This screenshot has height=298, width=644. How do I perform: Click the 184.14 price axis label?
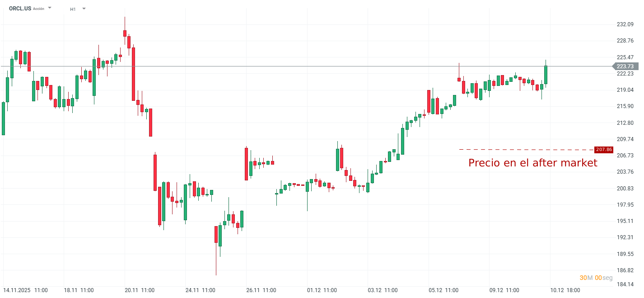click(625, 284)
